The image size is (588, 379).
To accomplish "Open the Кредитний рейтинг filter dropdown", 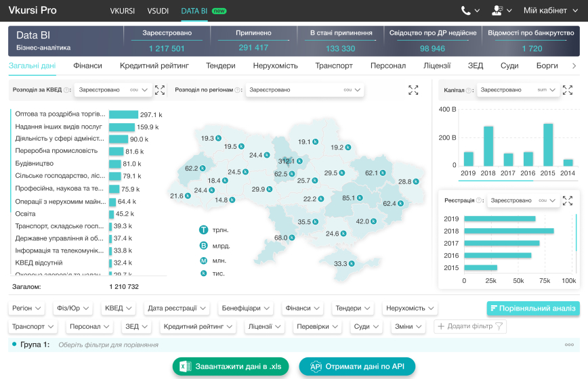I will tap(198, 327).
